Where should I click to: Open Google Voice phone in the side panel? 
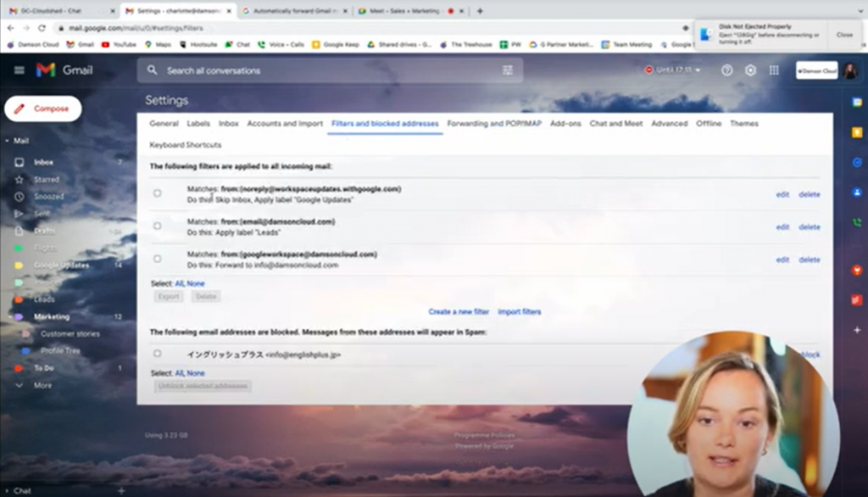[857, 222]
